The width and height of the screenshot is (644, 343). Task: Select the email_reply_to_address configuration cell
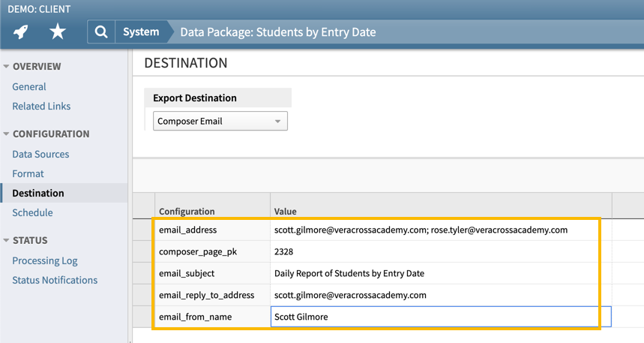point(212,295)
